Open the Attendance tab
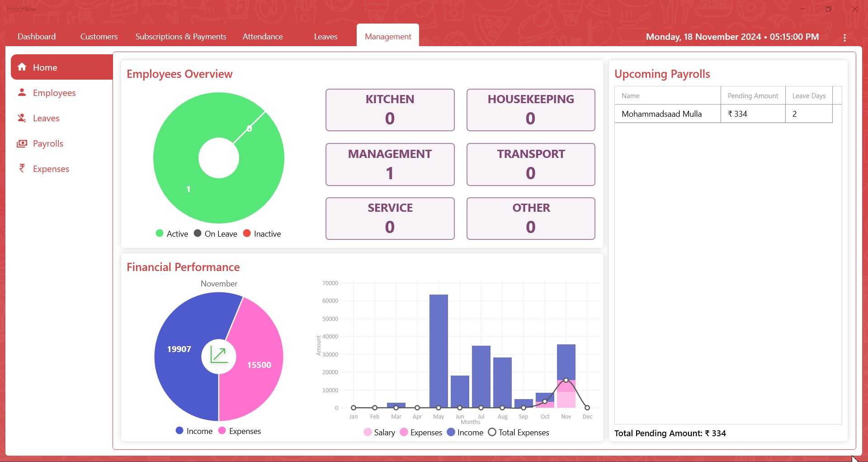 [x=263, y=37]
